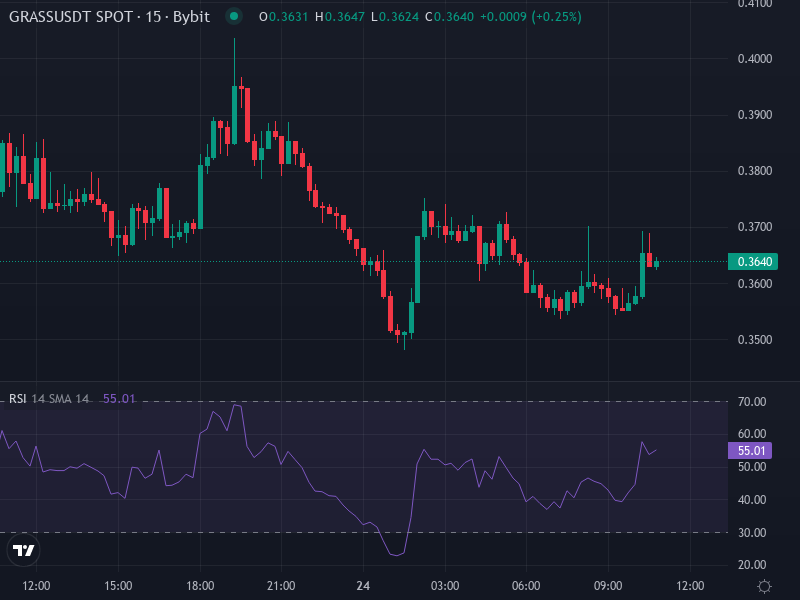800x600 pixels.
Task: Click the RSI indicator title in the lower pane
Action: point(17,398)
